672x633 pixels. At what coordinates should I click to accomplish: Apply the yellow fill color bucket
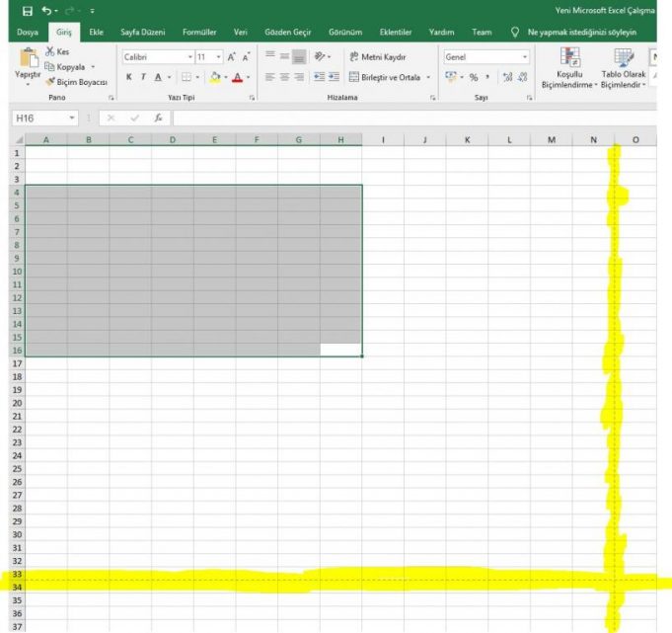point(215,77)
